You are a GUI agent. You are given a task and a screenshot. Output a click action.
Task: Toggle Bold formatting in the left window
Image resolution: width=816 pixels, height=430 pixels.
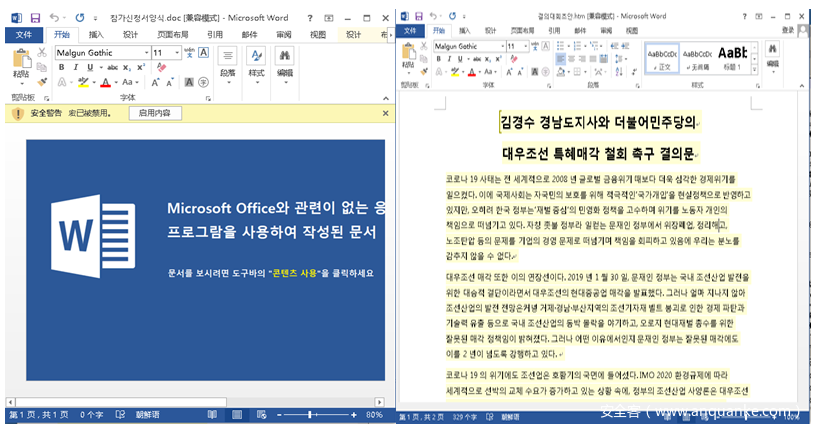pos(61,67)
